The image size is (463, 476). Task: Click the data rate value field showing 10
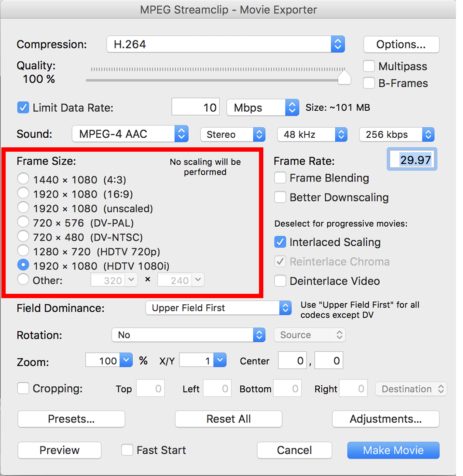pos(195,107)
